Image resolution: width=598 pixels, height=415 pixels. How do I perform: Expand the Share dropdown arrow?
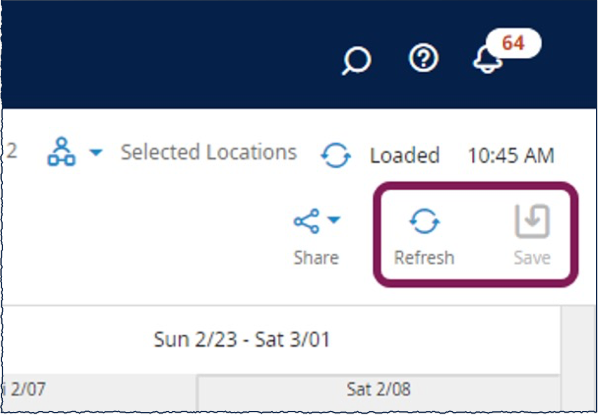tap(334, 220)
